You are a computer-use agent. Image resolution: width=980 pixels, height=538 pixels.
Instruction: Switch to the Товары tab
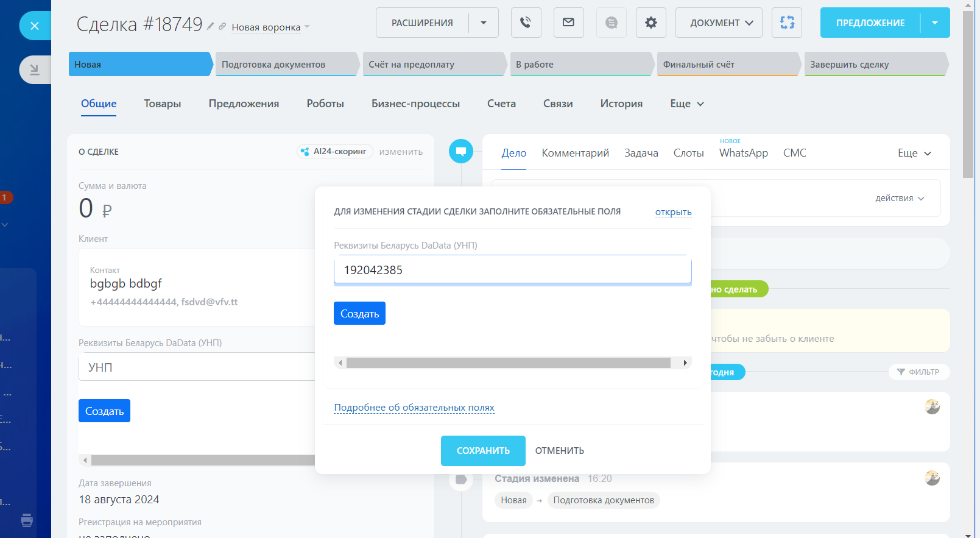click(x=162, y=104)
